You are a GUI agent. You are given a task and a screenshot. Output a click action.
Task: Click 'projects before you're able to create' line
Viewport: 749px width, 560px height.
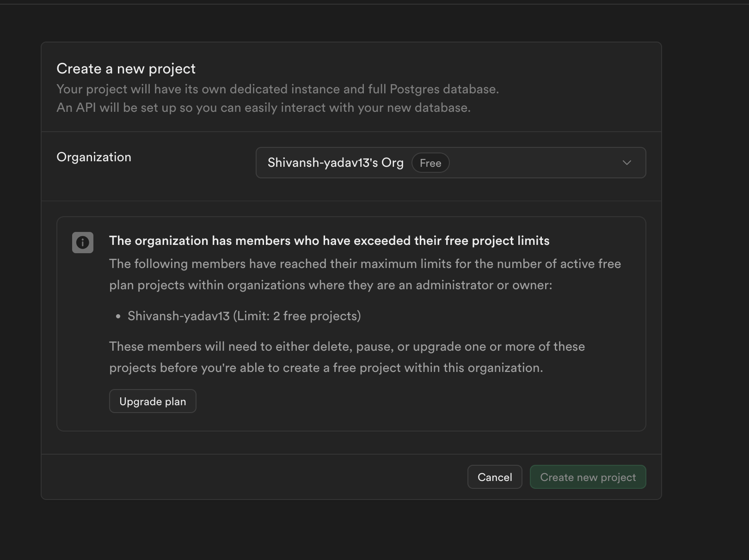point(326,368)
